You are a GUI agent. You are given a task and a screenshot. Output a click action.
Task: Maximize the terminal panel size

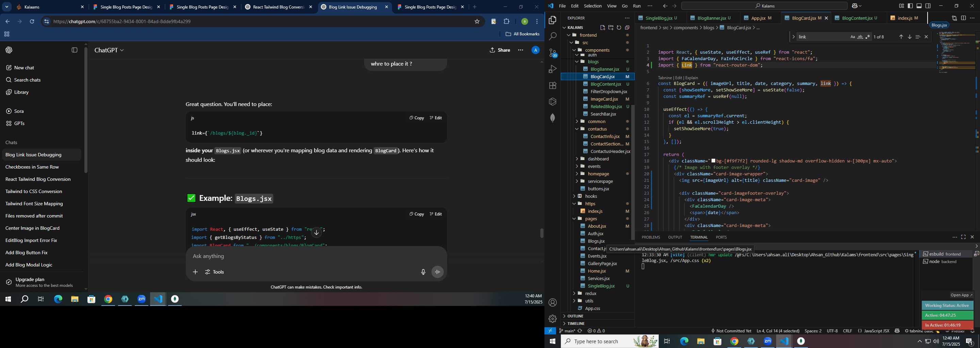[x=963, y=237]
